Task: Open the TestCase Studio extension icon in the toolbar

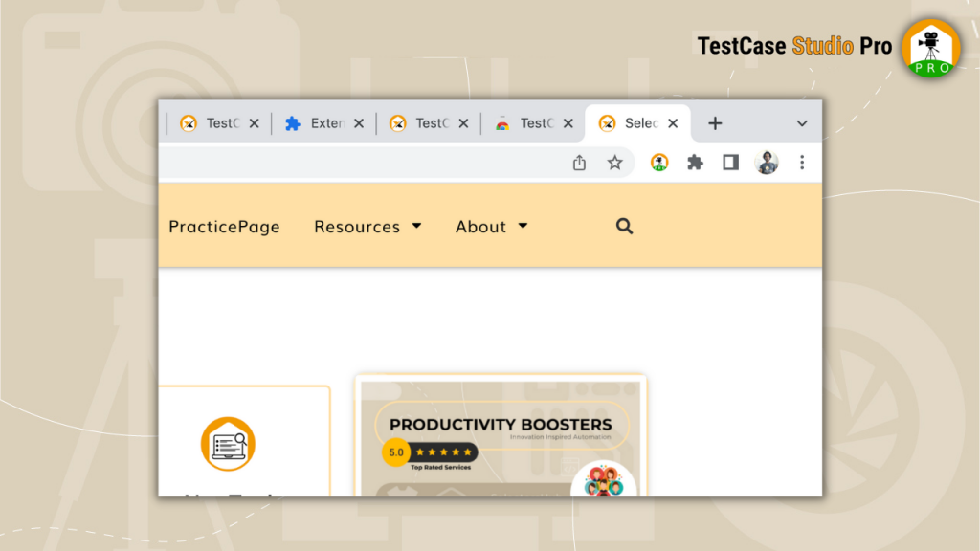Action: click(x=659, y=163)
